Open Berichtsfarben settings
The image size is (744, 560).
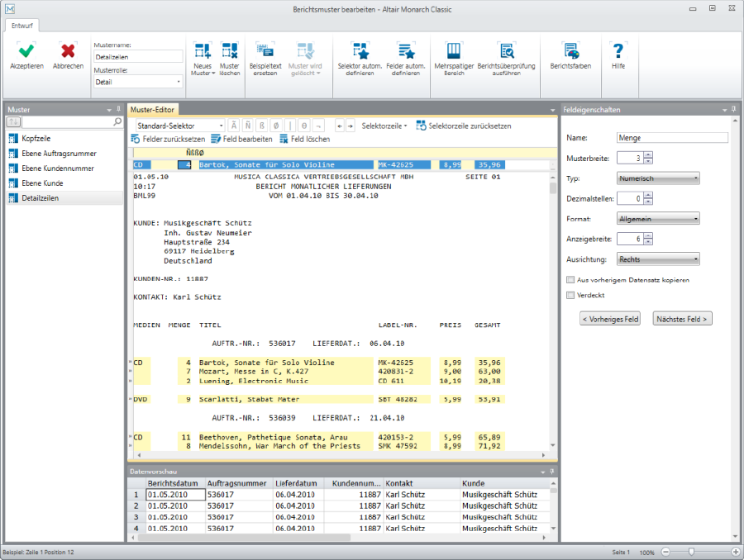pyautogui.click(x=570, y=50)
